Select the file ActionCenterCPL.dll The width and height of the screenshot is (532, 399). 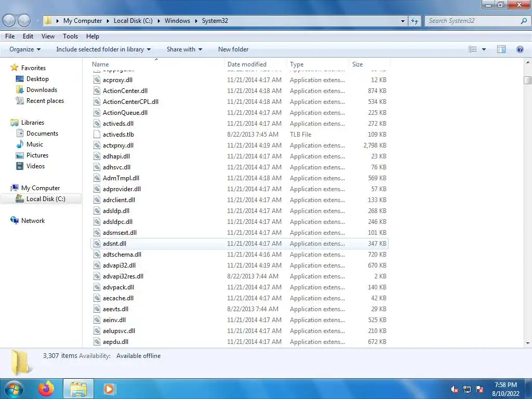pos(239,101)
